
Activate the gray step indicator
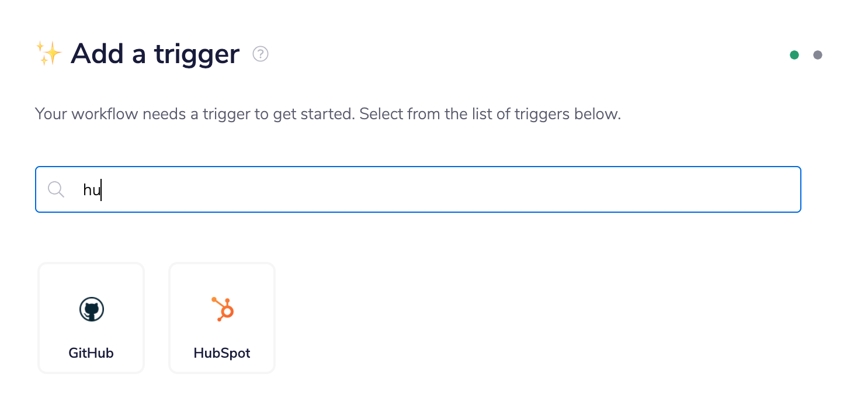click(x=818, y=54)
